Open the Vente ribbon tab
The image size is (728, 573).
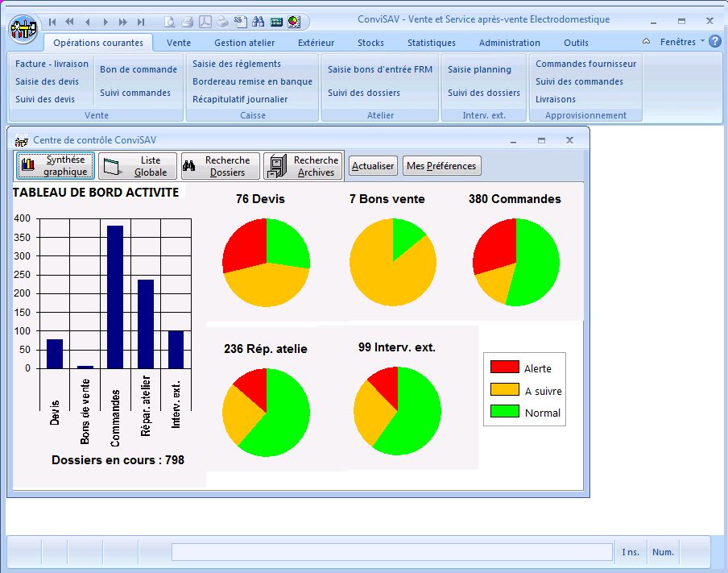click(x=179, y=43)
